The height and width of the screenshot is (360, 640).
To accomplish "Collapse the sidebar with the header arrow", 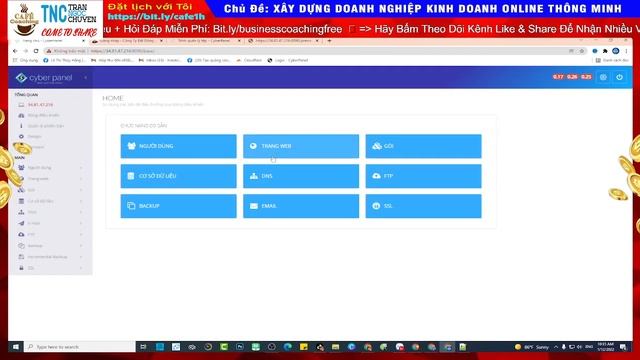I will click(85, 78).
